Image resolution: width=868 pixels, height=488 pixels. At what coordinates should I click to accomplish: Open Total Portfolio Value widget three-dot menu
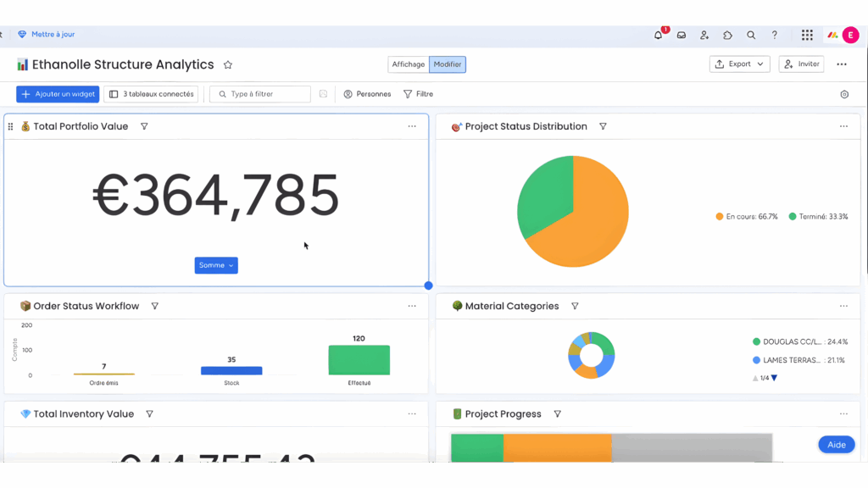coord(412,127)
